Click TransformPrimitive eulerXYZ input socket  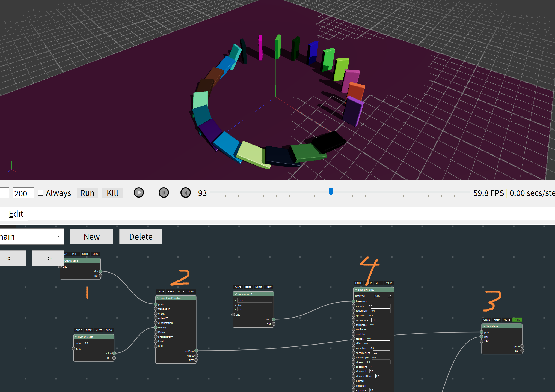pyautogui.click(x=156, y=318)
